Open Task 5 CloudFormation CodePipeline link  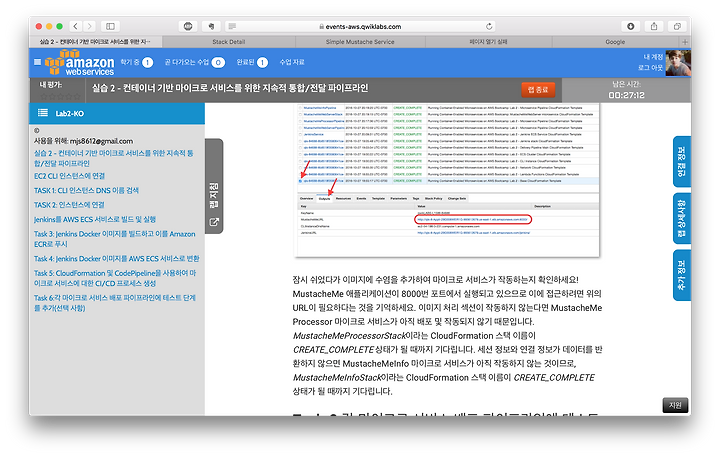pos(115,278)
